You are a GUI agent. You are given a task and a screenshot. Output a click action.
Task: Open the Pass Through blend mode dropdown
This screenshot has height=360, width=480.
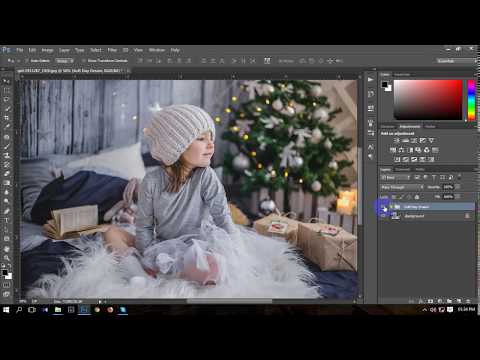(x=402, y=187)
